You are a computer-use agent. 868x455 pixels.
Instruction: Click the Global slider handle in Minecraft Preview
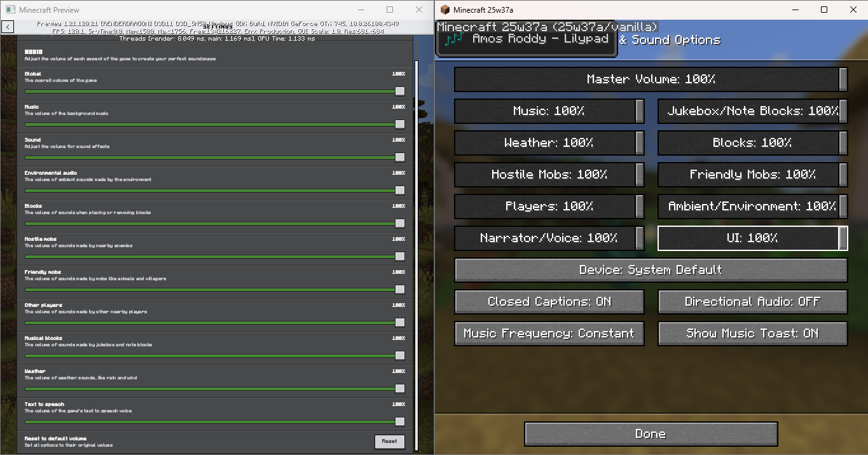400,92
